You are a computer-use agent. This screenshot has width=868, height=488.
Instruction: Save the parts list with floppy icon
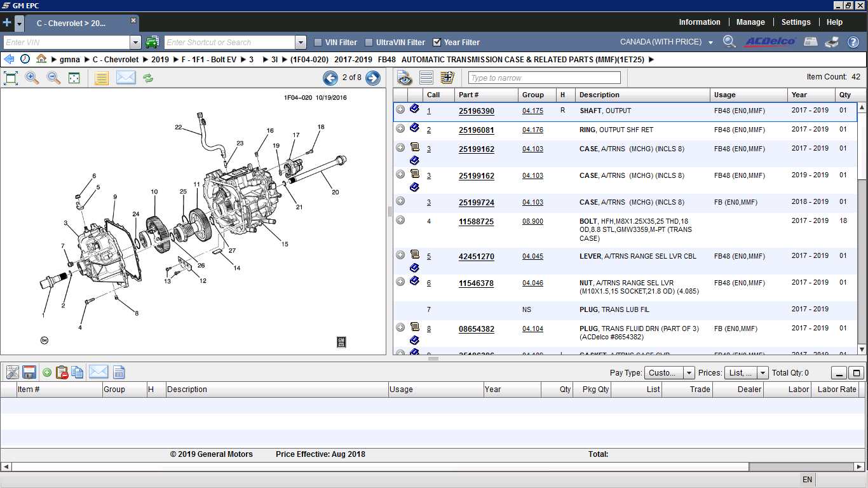(29, 372)
